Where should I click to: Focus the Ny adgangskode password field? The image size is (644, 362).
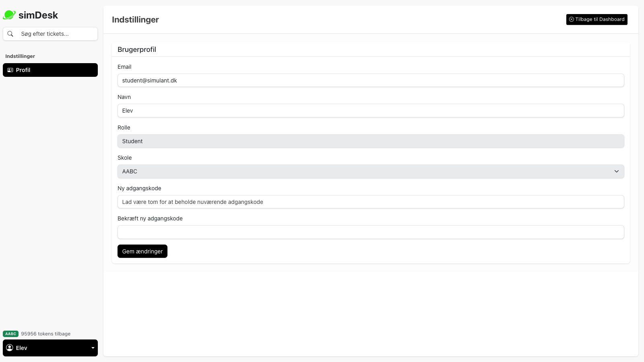coord(371,202)
